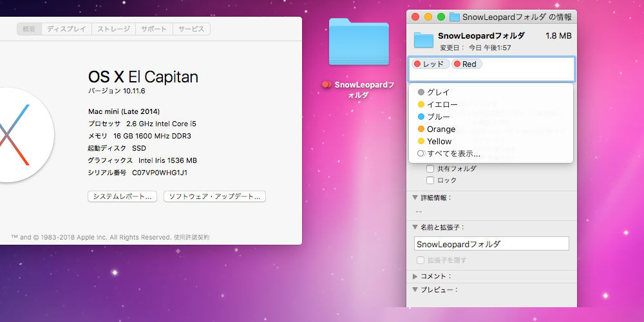Click the small folder icon in Info title bar
Screen dimensions: 644x322
coord(454,17)
